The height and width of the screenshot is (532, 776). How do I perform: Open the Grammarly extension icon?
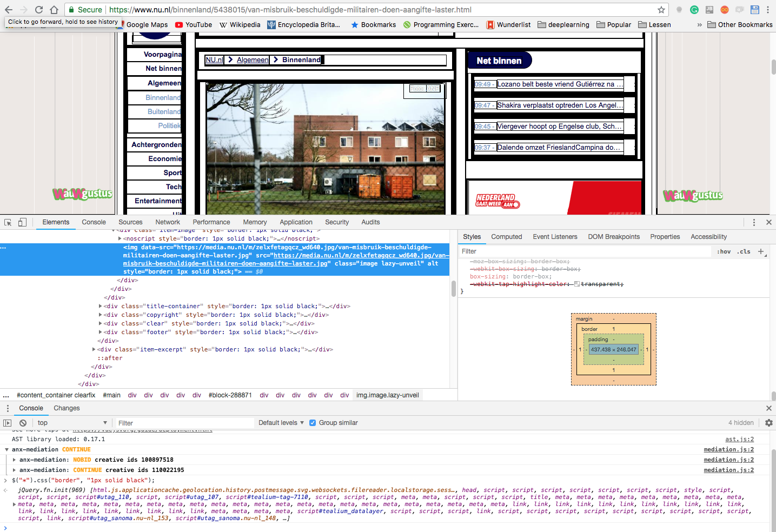click(694, 10)
